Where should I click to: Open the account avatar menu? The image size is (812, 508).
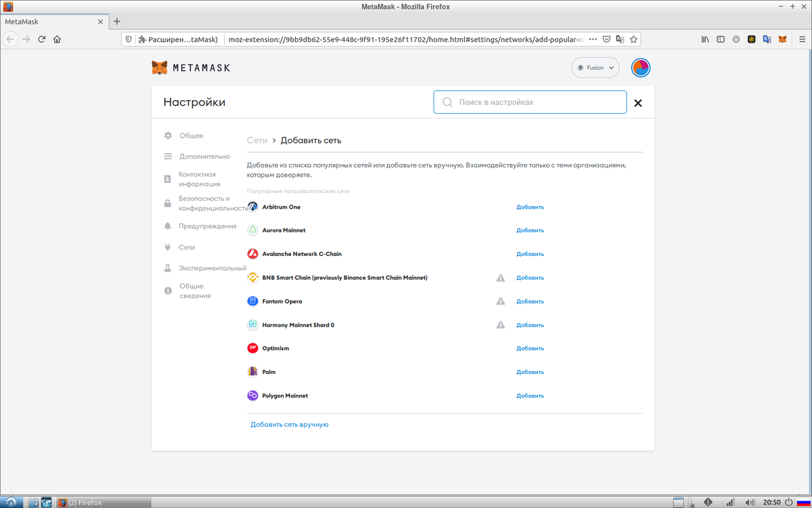click(x=641, y=68)
